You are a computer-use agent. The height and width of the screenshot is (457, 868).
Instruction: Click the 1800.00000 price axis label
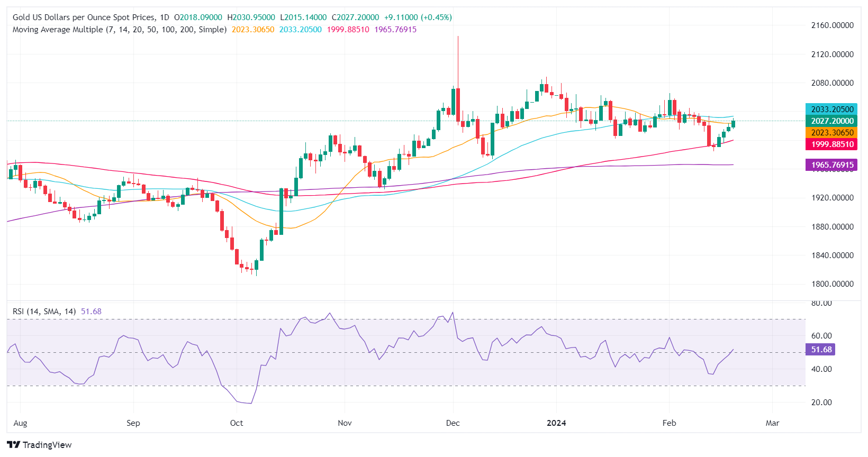[x=833, y=284]
